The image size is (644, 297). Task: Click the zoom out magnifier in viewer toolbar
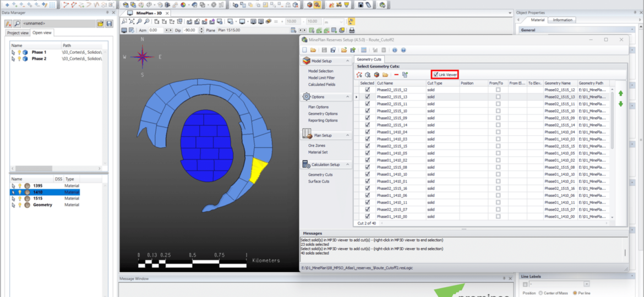[147, 21]
